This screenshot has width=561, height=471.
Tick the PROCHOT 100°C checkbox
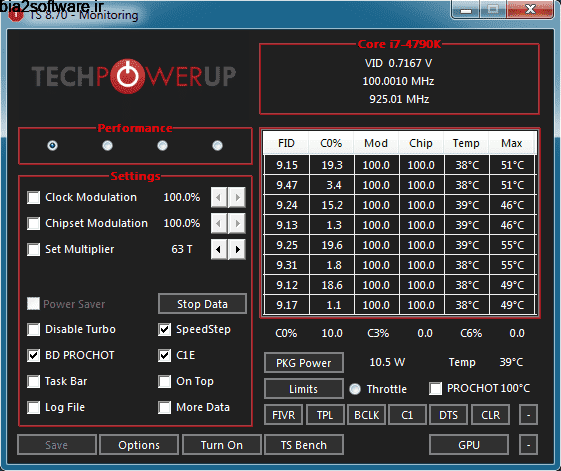point(435,389)
